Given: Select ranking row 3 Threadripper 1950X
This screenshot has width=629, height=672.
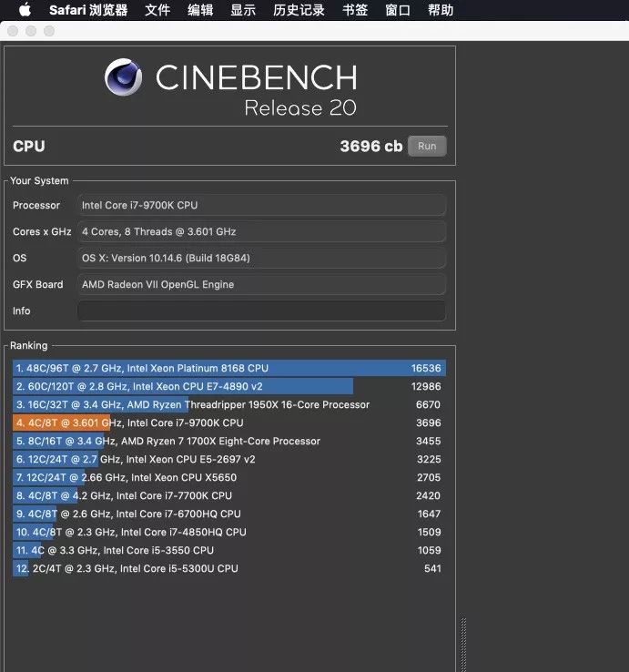Looking at the screenshot, I should pos(229,404).
